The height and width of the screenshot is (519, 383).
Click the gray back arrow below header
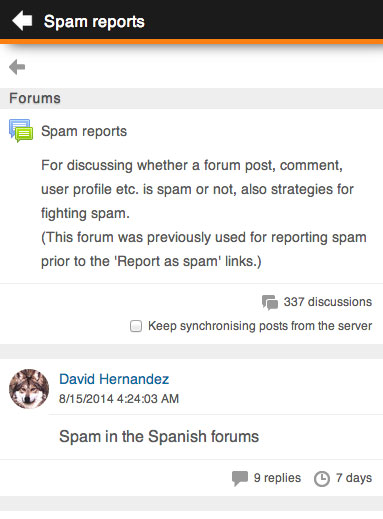pyautogui.click(x=17, y=67)
